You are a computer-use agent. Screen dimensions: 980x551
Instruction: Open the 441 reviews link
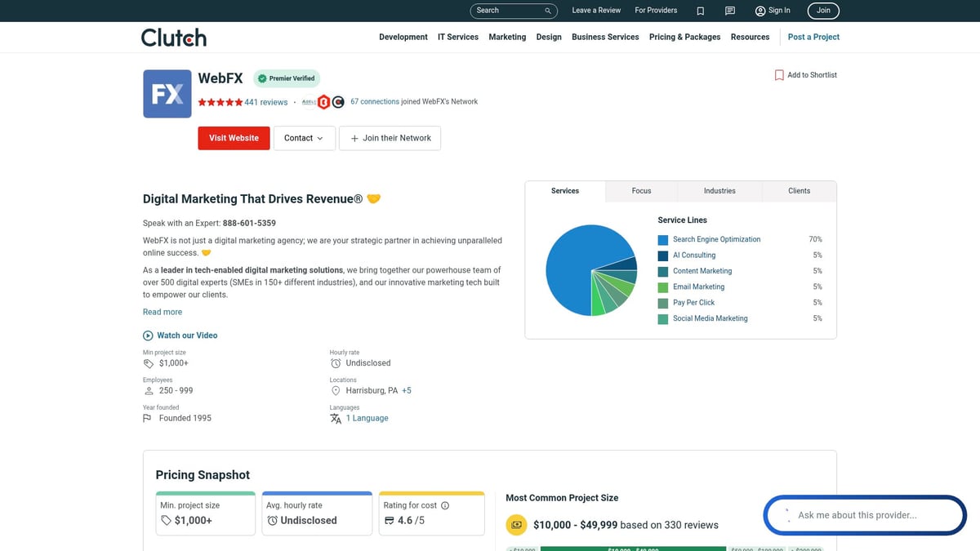[x=265, y=101]
